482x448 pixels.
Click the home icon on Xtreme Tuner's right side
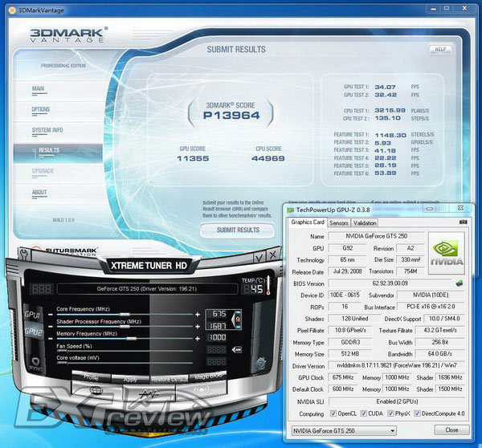[x=260, y=364]
